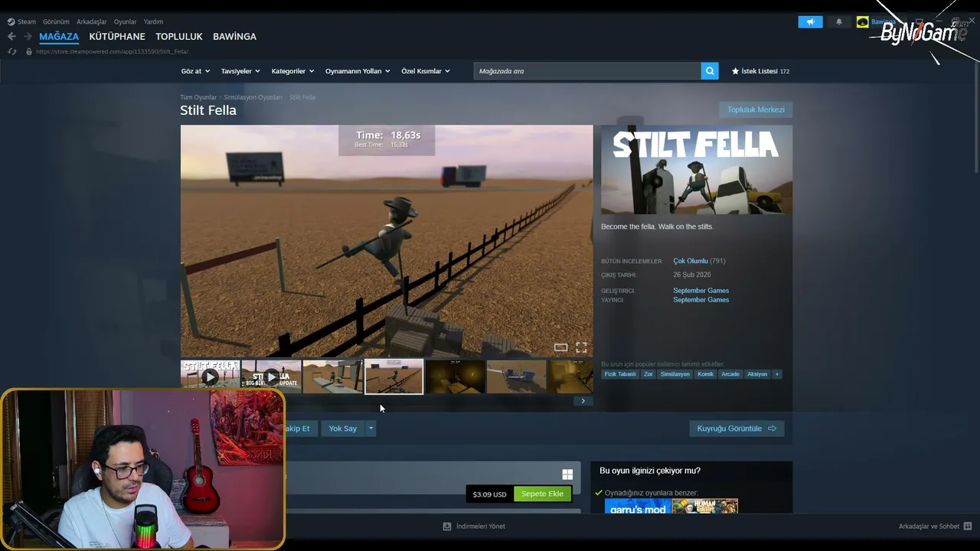Click the $3.09 USD price label
This screenshot has width=980, height=551.
pyautogui.click(x=489, y=494)
